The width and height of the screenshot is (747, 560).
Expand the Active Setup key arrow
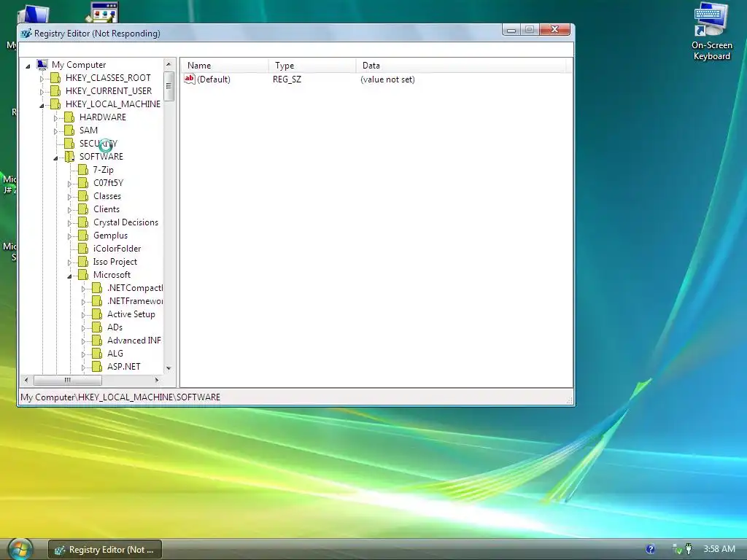(83, 315)
